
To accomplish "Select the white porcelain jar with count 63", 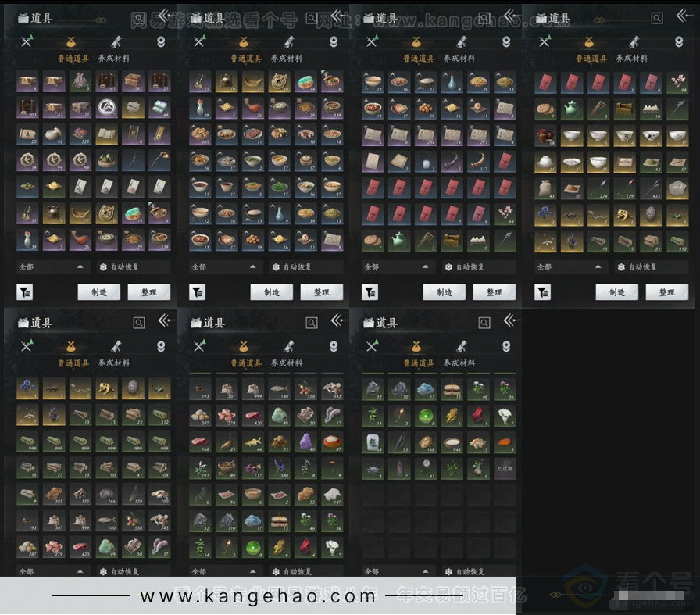I will tap(373, 442).
